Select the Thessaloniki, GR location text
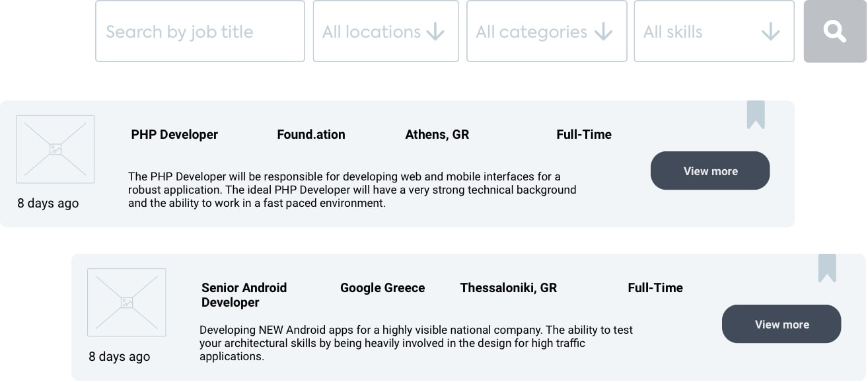The width and height of the screenshot is (868, 382). click(509, 287)
